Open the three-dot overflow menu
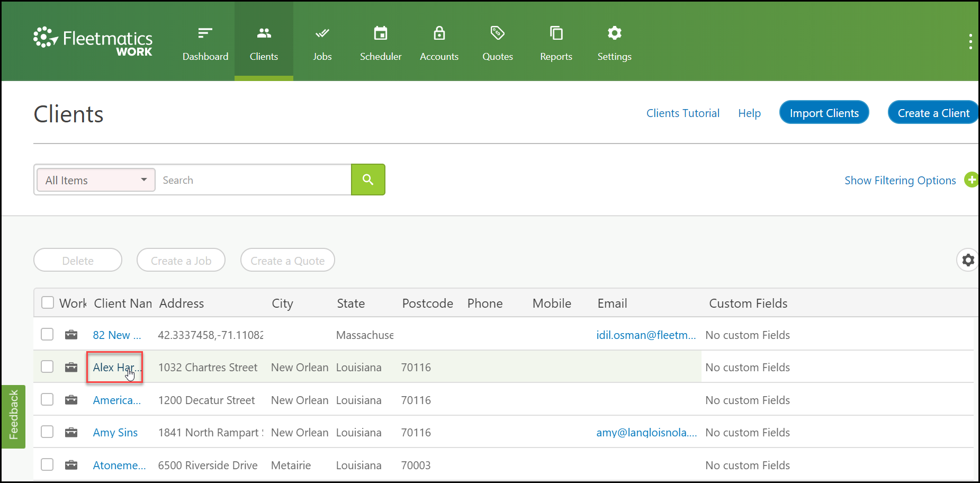 click(x=970, y=41)
